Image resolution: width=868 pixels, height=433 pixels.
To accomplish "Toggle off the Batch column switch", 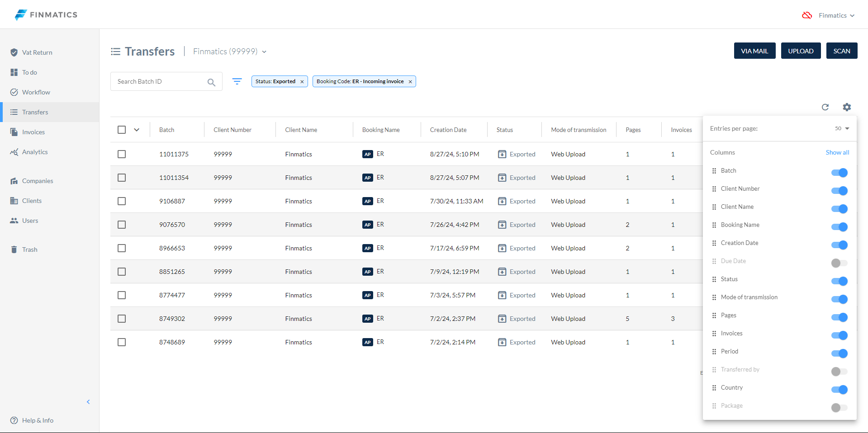I will click(840, 173).
